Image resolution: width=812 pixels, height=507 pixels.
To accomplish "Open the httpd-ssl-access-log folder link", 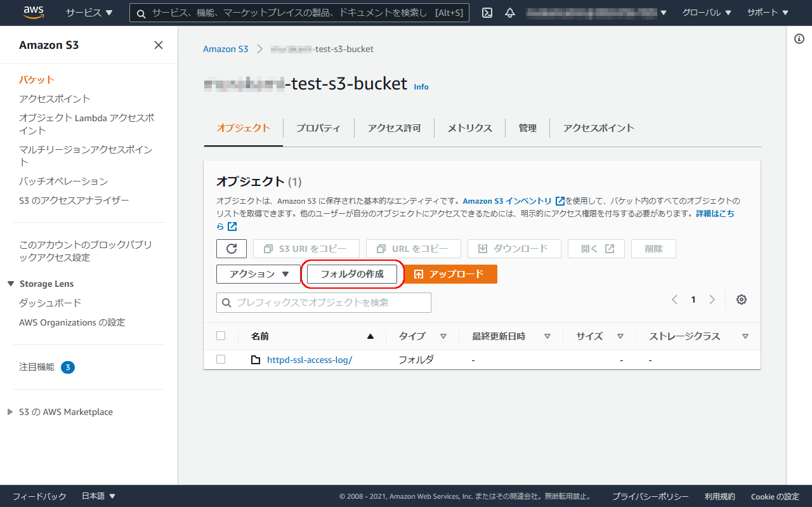I will pyautogui.click(x=310, y=359).
